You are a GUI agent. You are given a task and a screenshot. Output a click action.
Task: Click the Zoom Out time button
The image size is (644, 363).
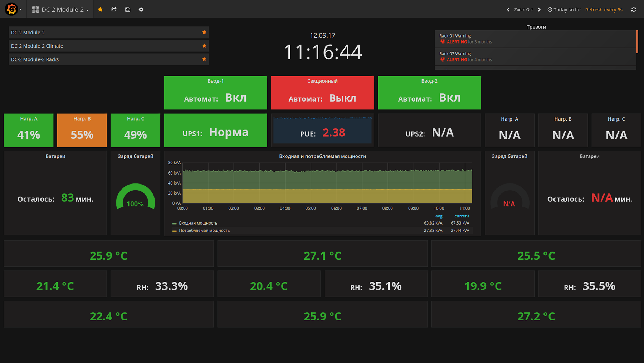click(x=523, y=10)
